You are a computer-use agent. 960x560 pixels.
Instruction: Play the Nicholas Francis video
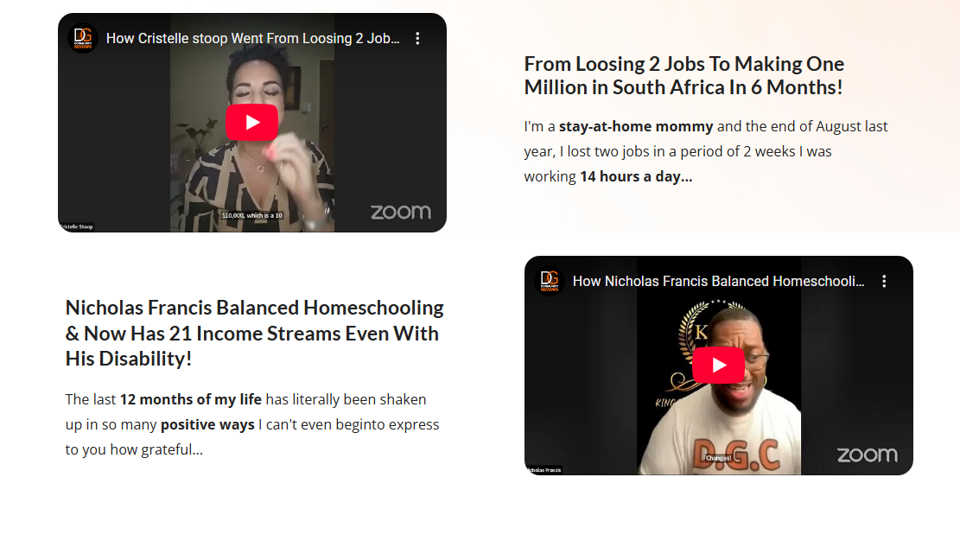(718, 366)
